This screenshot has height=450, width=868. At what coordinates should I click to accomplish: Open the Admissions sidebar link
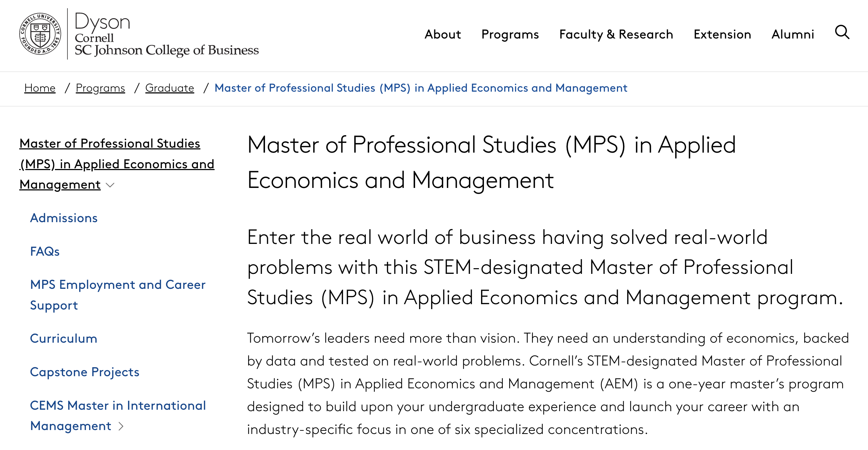pyautogui.click(x=64, y=218)
